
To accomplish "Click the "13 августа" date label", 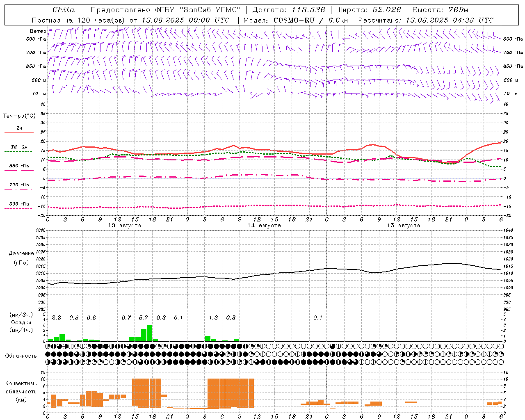I will [x=125, y=226].
